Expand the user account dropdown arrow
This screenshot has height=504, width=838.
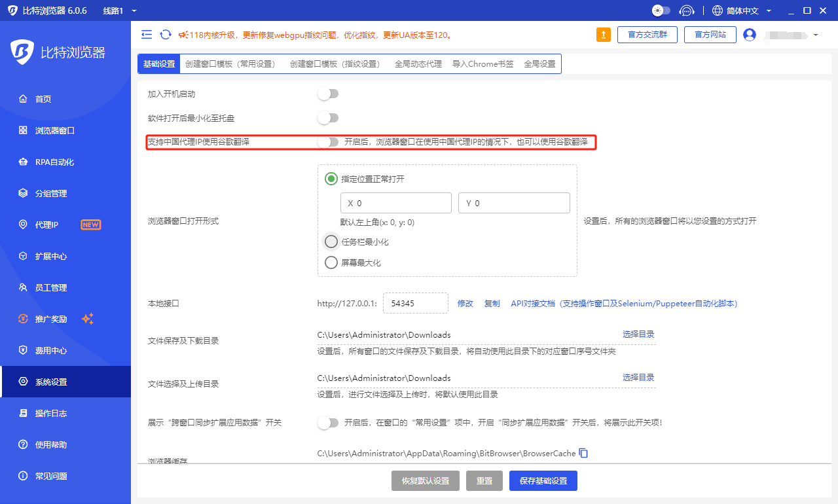tap(814, 34)
